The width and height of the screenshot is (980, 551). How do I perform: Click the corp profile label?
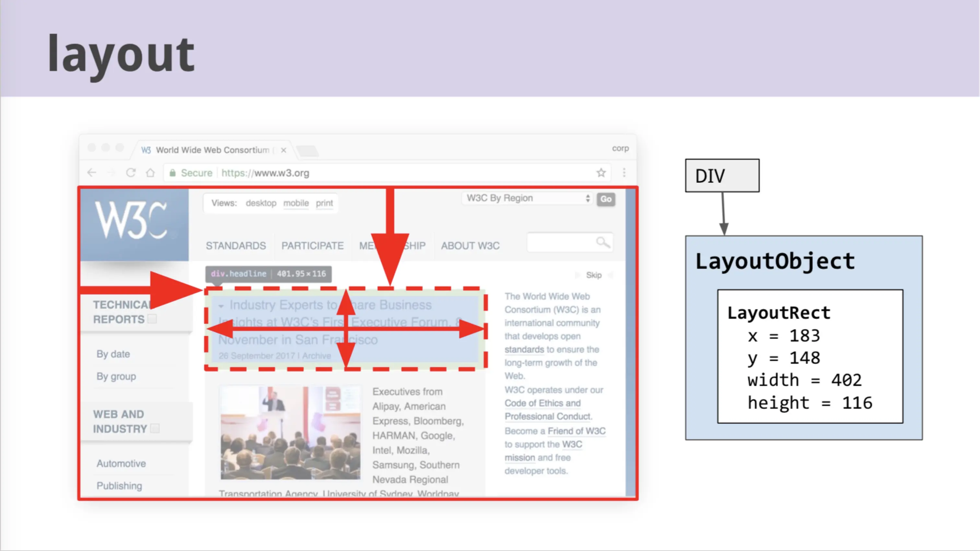(x=620, y=148)
